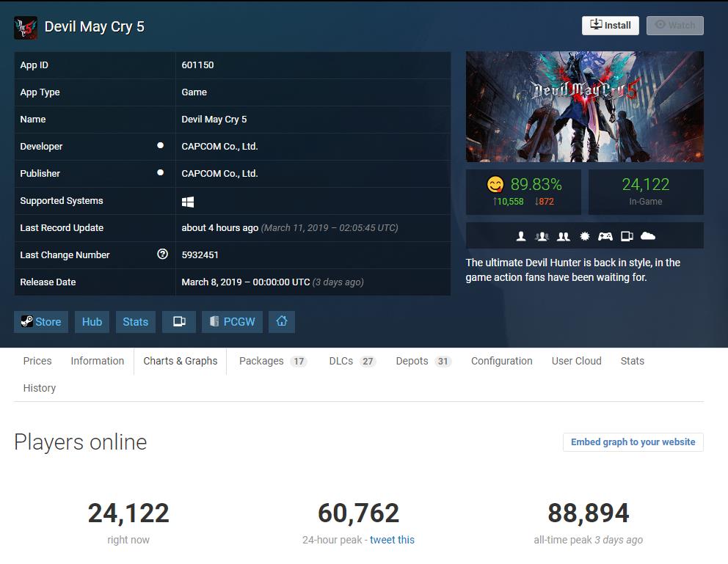Click the help icon beside Last Change Number
This screenshot has width=728, height=564.
click(x=162, y=254)
